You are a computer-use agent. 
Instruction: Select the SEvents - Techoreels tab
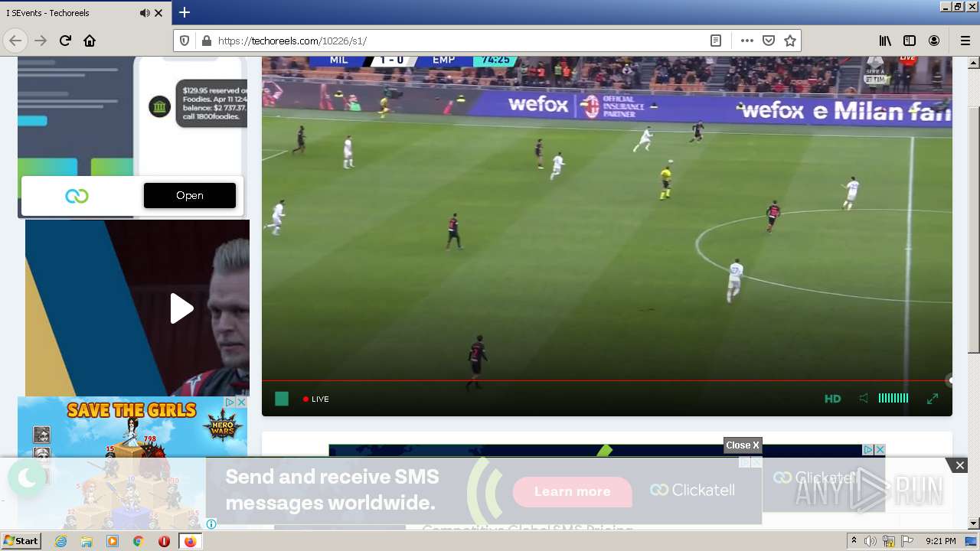[86, 13]
